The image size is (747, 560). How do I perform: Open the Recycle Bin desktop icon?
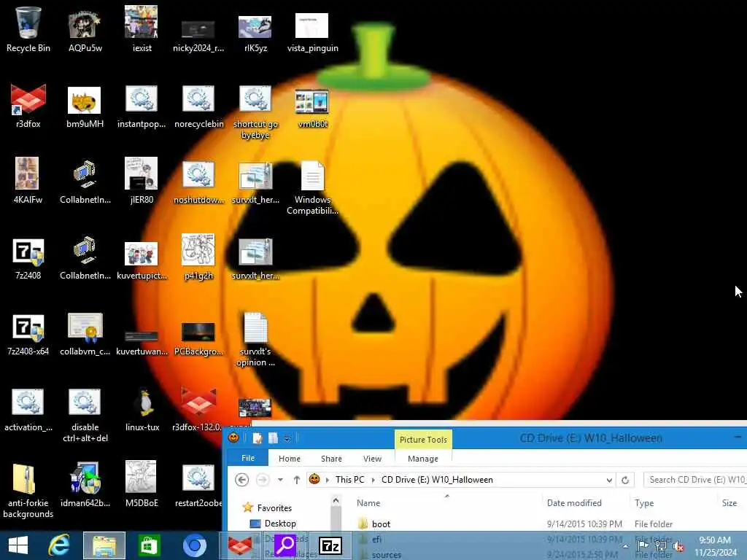click(28, 28)
